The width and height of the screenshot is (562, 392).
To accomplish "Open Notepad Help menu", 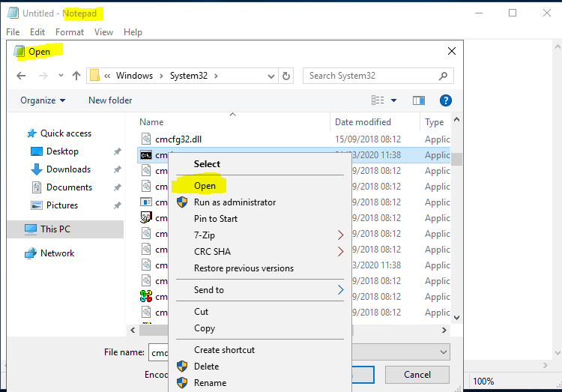I will click(x=133, y=32).
